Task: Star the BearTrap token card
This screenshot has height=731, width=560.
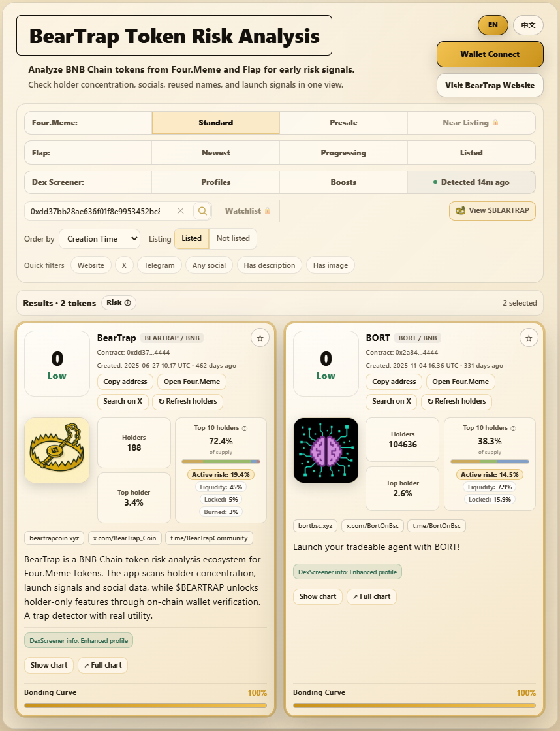Action: tap(260, 338)
